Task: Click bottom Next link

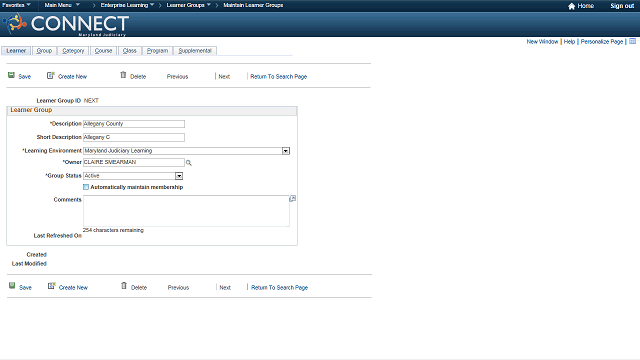Action: [x=225, y=288]
